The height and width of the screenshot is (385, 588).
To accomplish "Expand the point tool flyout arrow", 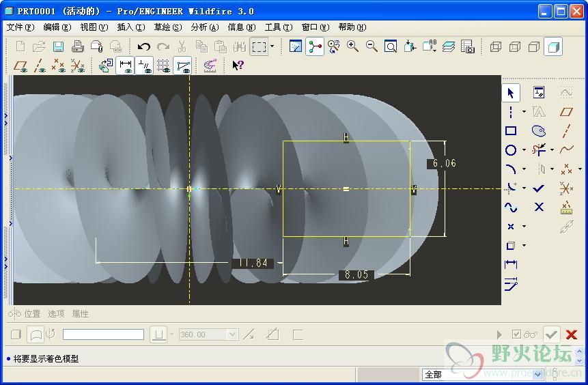I will coord(524,227).
